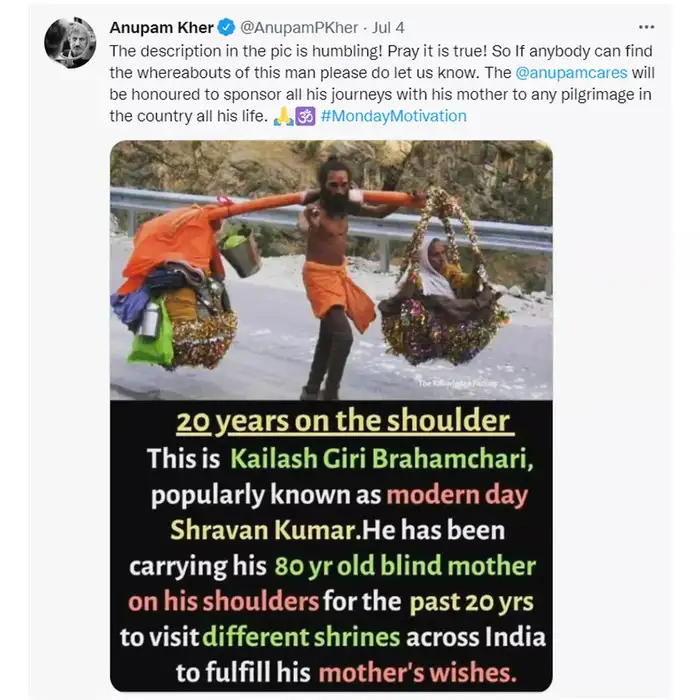Open the @anupamcares mention link
700x700 pixels.
[571, 73]
